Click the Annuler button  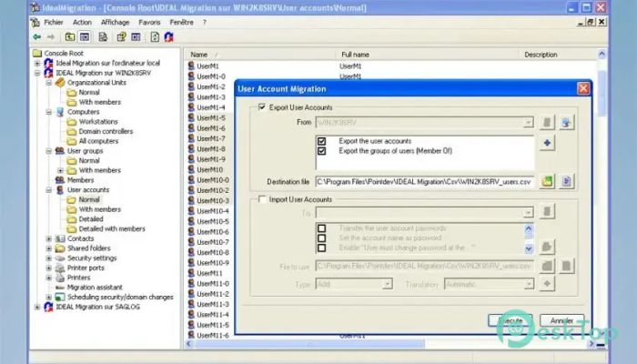(561, 320)
